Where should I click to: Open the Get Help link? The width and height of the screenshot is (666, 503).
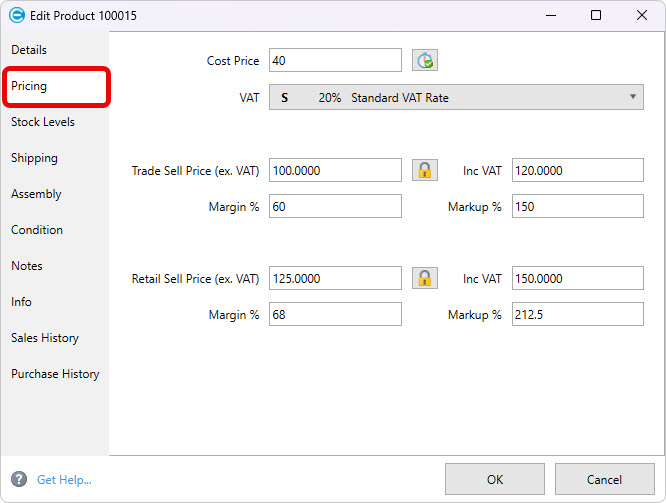[64, 480]
